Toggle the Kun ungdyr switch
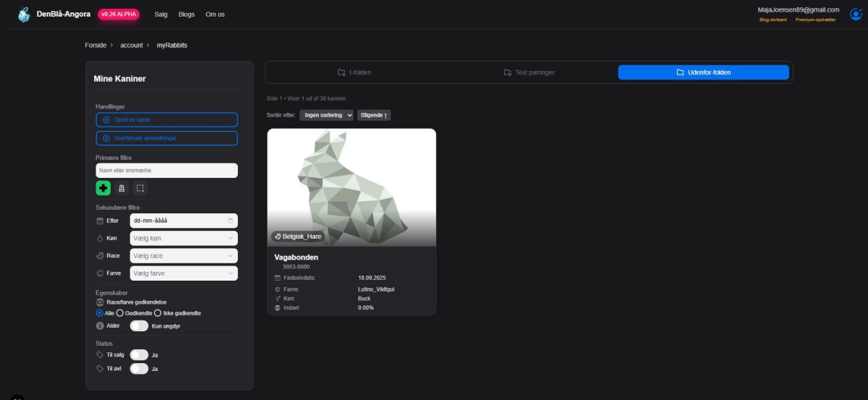This screenshot has height=400, width=868. [x=139, y=325]
